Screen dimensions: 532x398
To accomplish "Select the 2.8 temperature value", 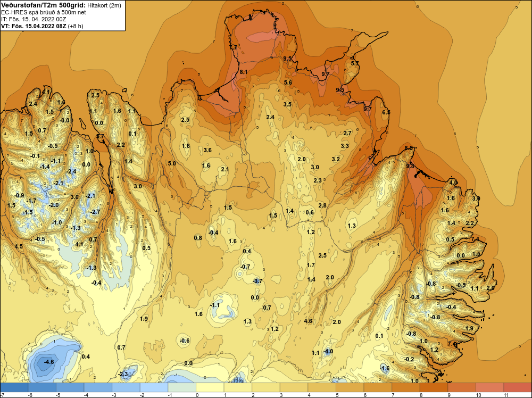I will click(322, 205).
